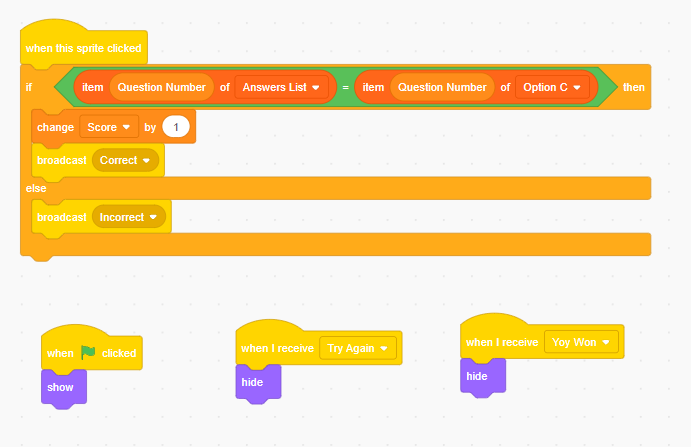The width and height of the screenshot is (691, 447).
Task: Click the 'hide' block under Try Again
Action: coord(258,382)
